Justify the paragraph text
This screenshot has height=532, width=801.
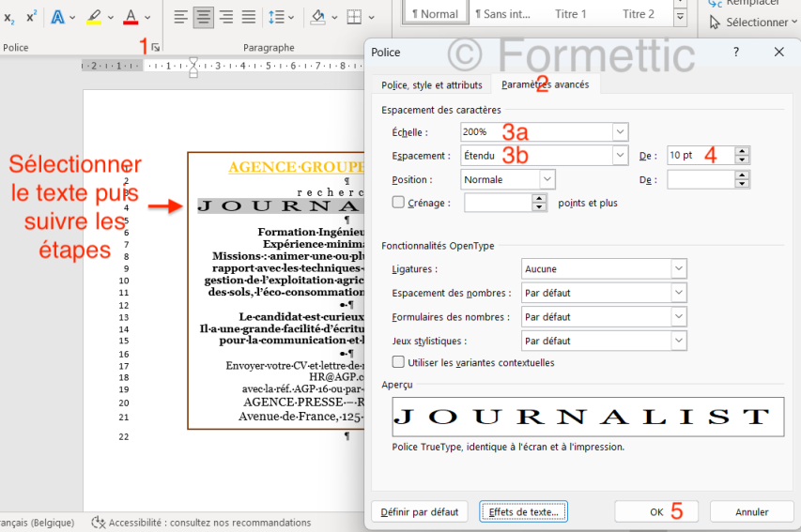(249, 17)
